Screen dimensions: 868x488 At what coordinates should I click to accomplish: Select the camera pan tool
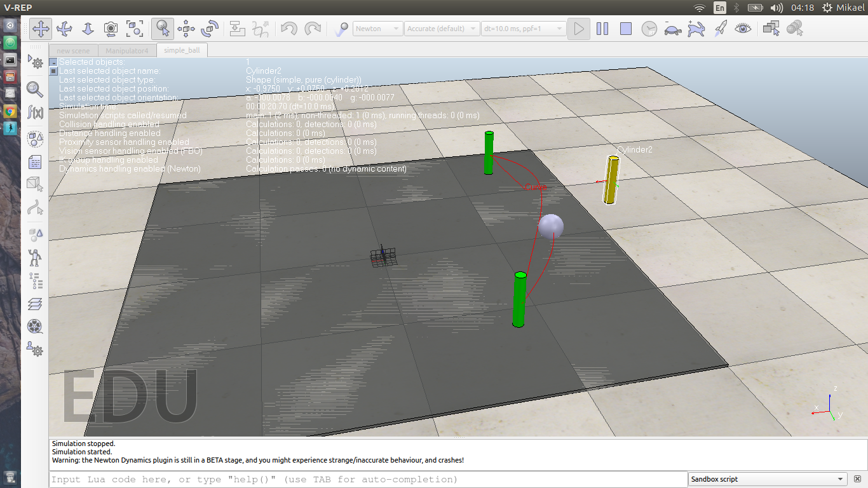click(40, 28)
